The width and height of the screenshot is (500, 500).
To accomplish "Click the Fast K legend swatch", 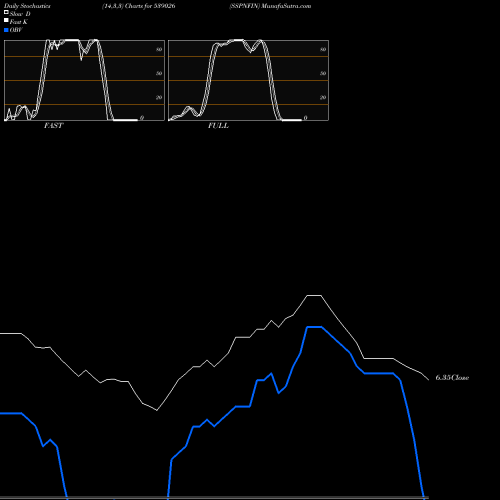I will coord(6,21).
